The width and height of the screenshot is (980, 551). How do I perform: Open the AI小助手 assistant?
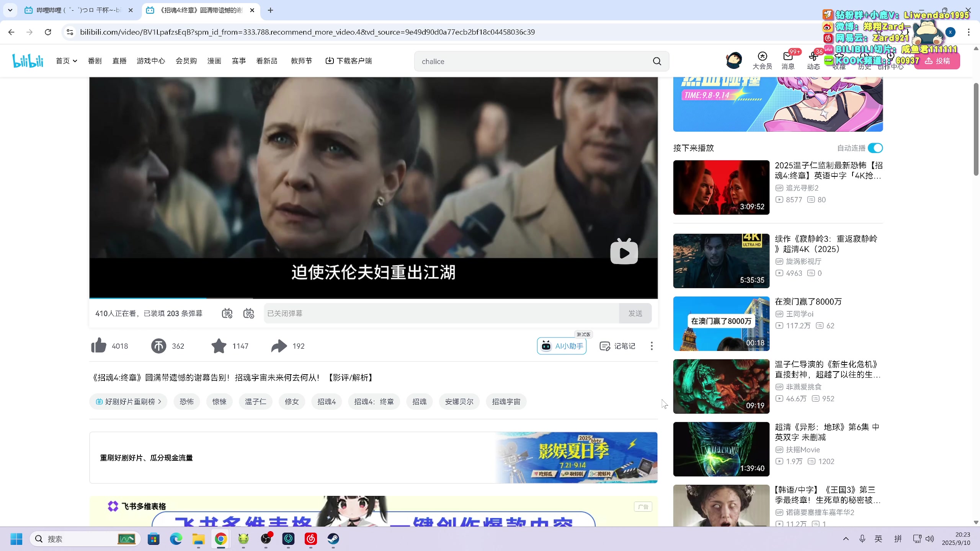(x=562, y=346)
